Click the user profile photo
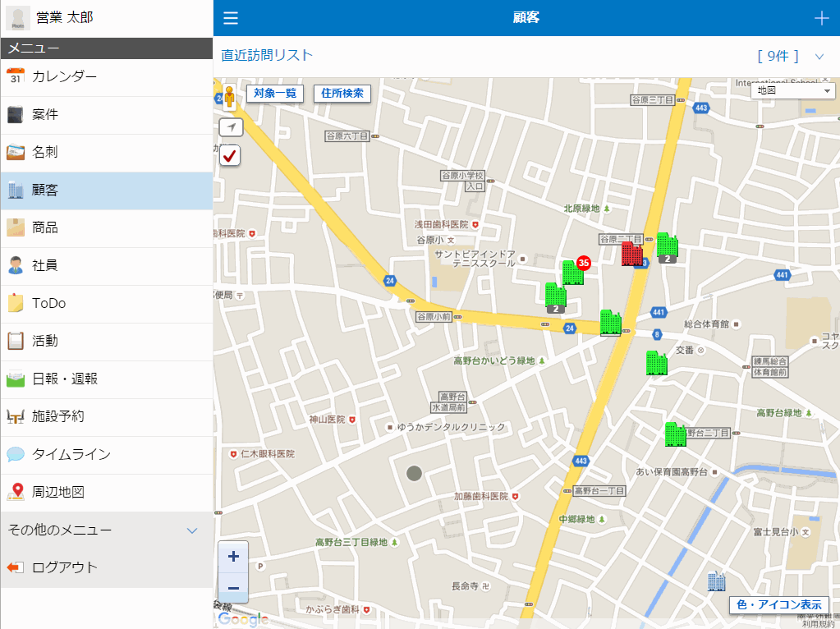 tap(18, 18)
